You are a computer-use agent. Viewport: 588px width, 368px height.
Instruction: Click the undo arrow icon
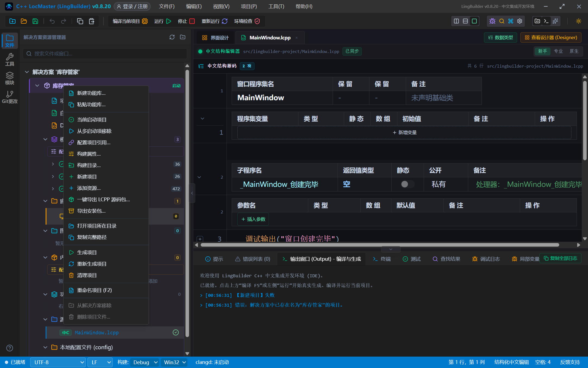pos(52,21)
